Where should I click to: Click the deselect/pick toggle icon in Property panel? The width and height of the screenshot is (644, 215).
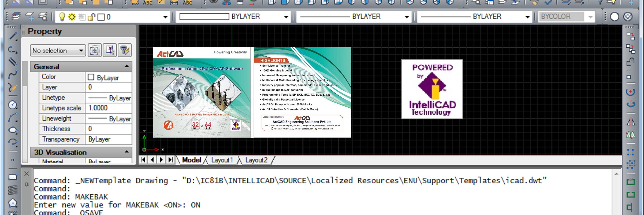[110, 50]
